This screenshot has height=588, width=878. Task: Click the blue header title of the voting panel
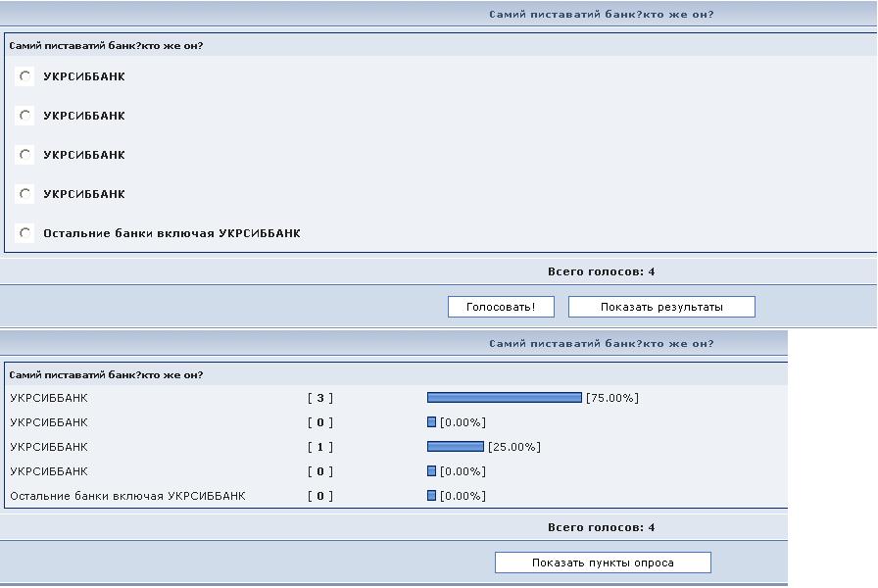[602, 15]
